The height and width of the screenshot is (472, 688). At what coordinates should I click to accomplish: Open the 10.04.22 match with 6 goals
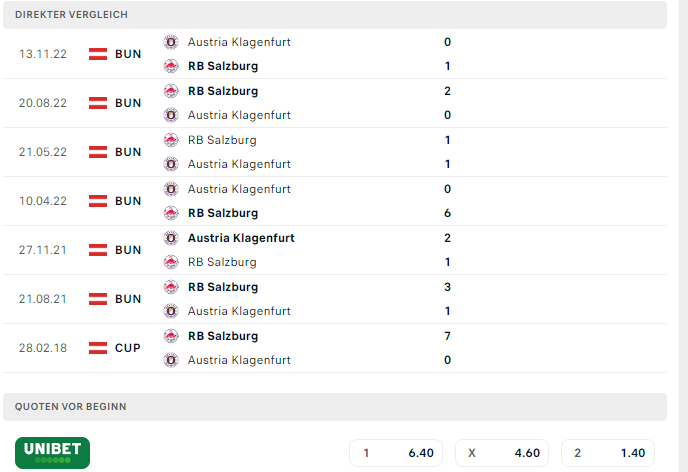click(x=335, y=201)
